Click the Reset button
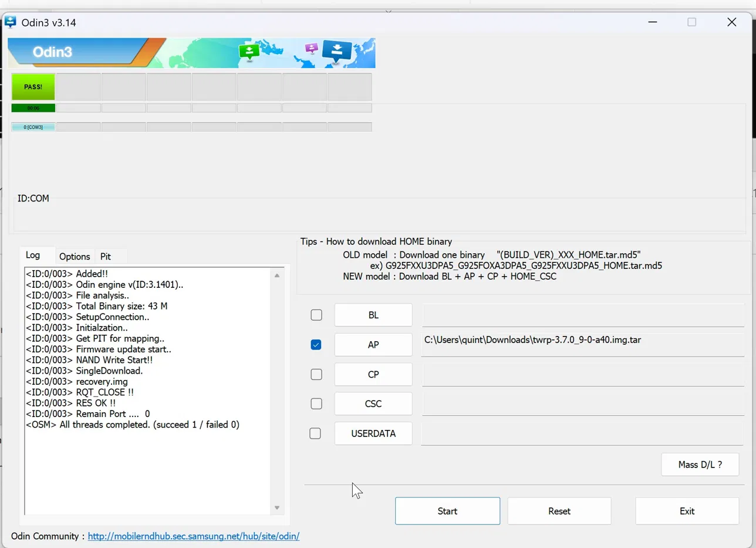Viewport: 756px width, 548px height. (559, 511)
